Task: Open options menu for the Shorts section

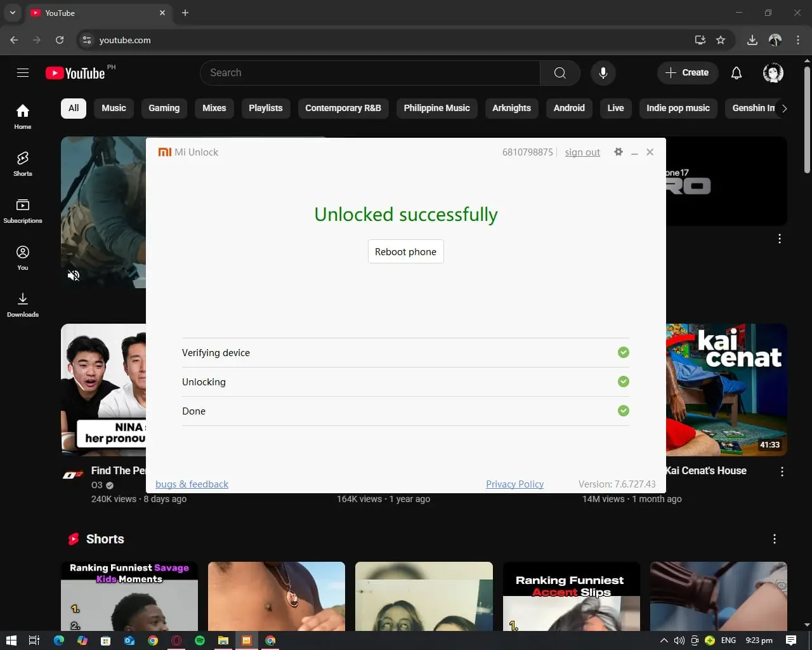Action: point(775,539)
